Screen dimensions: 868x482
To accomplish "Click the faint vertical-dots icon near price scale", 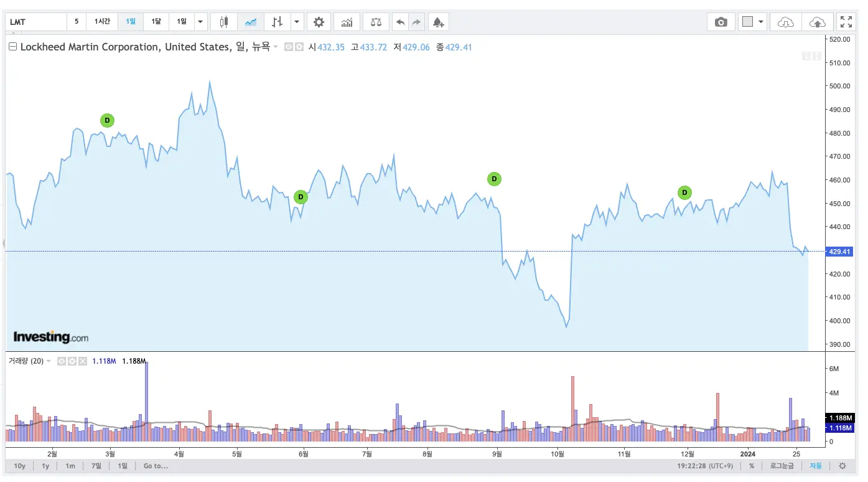I will (816, 57).
